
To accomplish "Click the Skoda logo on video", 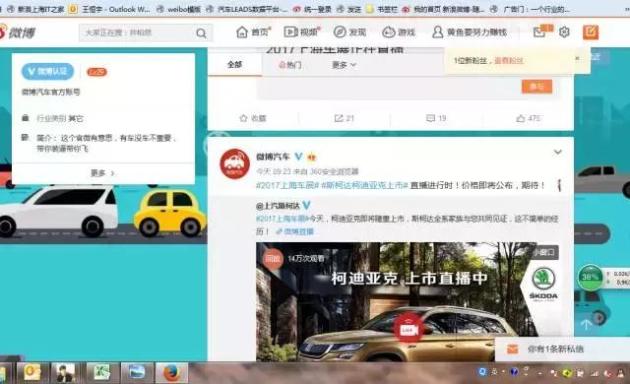I will 543,284.
